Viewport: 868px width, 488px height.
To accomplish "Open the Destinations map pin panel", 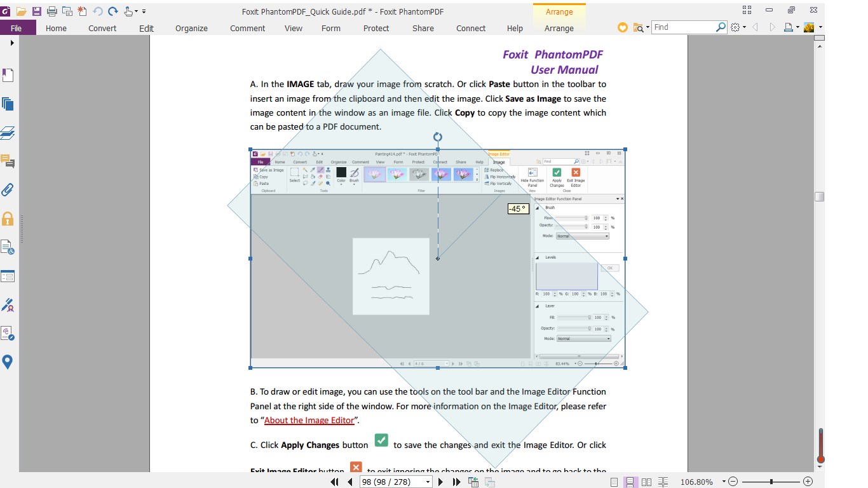I will [x=8, y=362].
